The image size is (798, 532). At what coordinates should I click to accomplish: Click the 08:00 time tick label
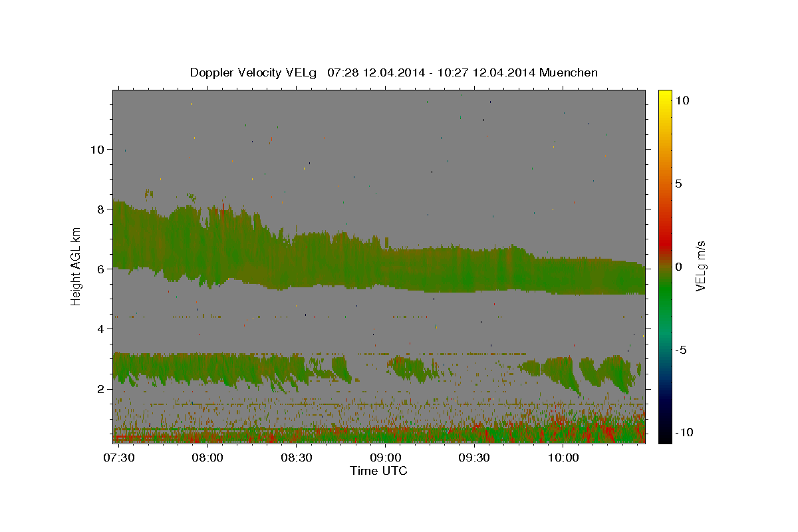tap(208, 458)
